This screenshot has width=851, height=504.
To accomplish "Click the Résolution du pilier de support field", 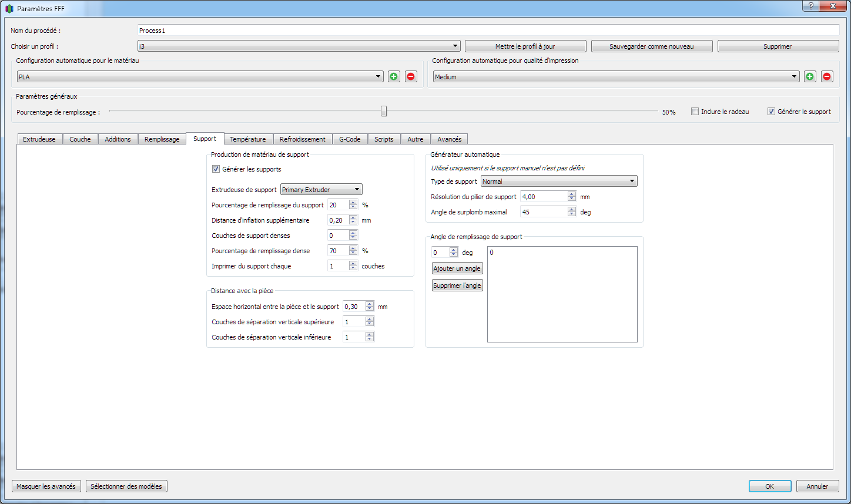I will 544,197.
